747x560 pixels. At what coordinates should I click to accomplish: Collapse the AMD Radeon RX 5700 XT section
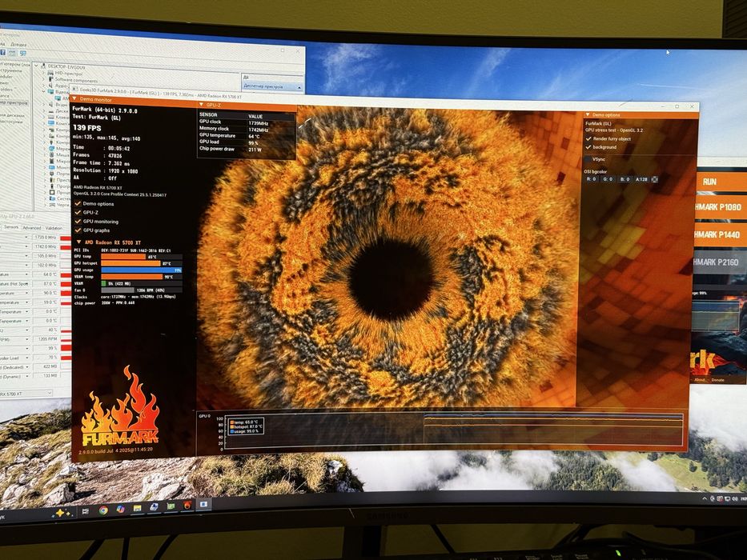[x=79, y=242]
